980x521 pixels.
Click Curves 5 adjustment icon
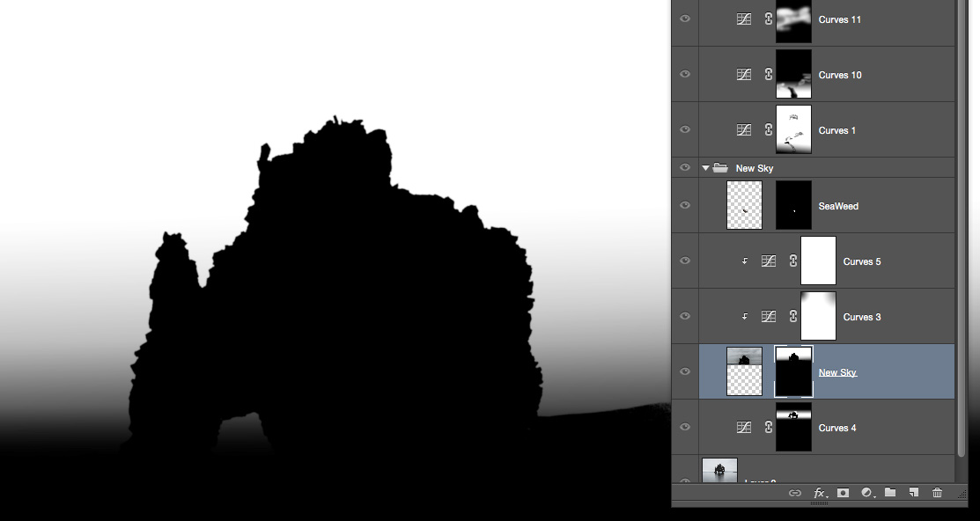(x=768, y=261)
